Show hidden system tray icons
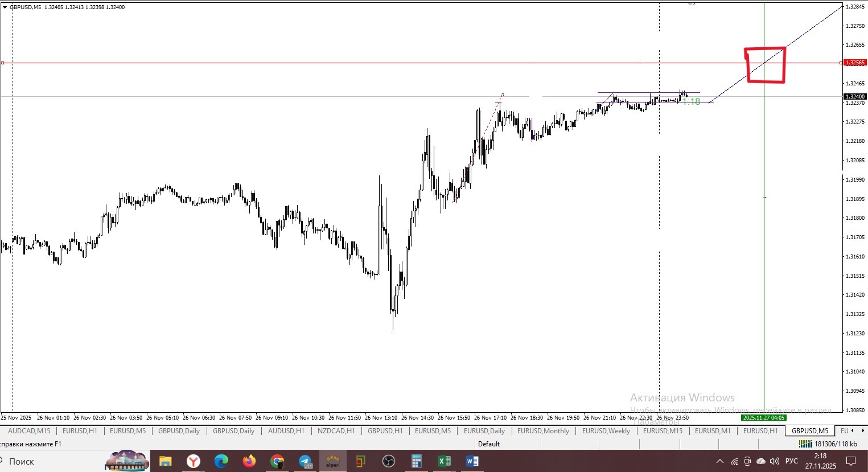This screenshot has height=472, width=868. pyautogui.click(x=720, y=461)
